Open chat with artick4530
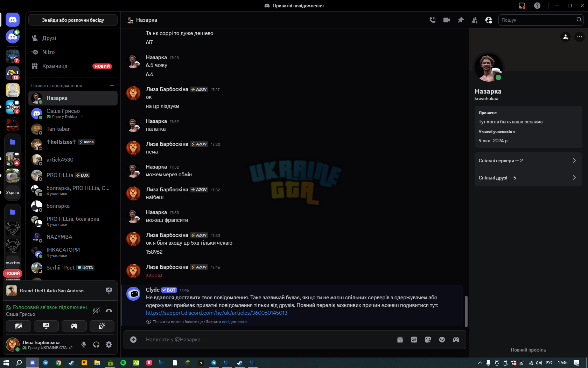 (x=73, y=160)
